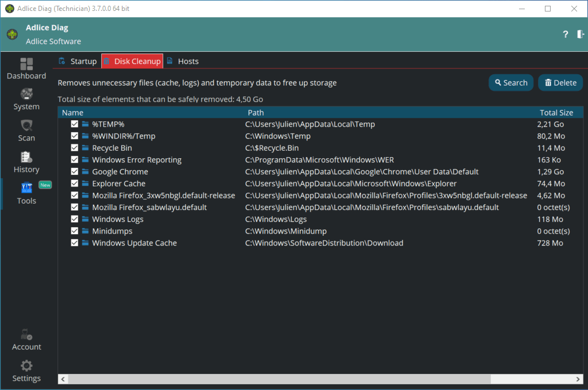
Task: Uncheck the %TEMP% checkbox
Action: 75,124
